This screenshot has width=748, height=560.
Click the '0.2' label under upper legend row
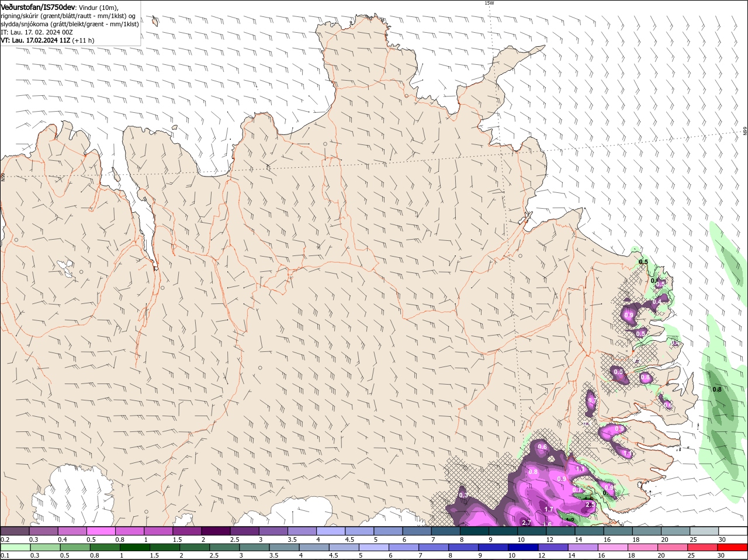click(5, 540)
